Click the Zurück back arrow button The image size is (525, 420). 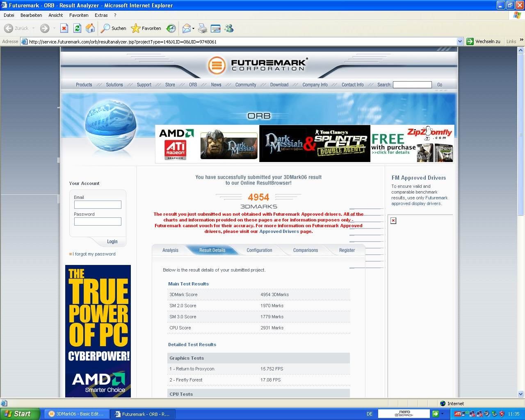click(16, 28)
